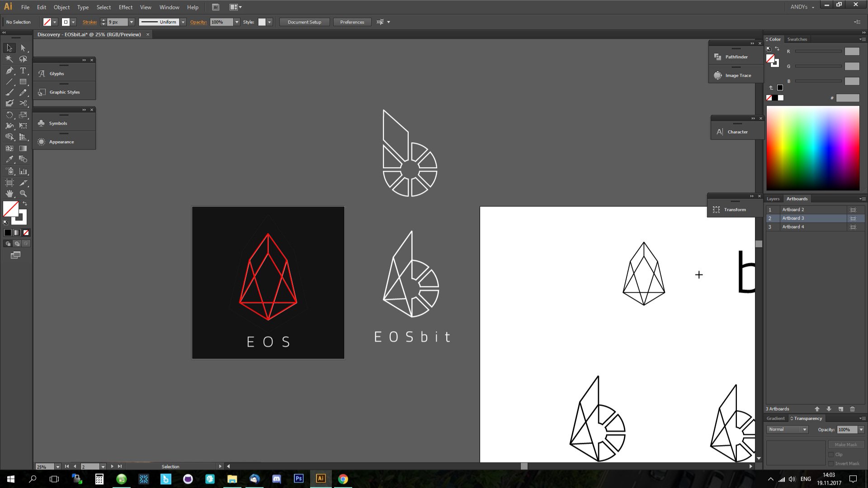Choose the Scissors tool
The image size is (868, 488).
(23, 103)
